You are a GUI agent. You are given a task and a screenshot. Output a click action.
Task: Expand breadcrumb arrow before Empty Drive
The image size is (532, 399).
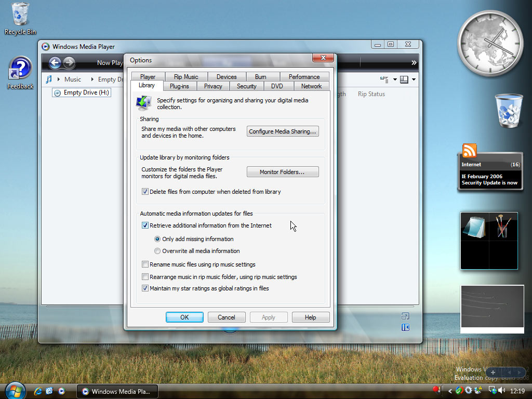[92, 79]
